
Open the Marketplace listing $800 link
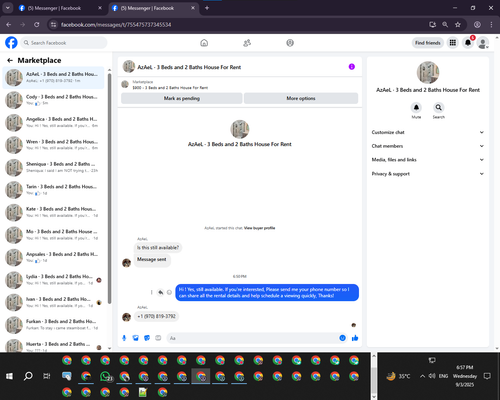170,88
